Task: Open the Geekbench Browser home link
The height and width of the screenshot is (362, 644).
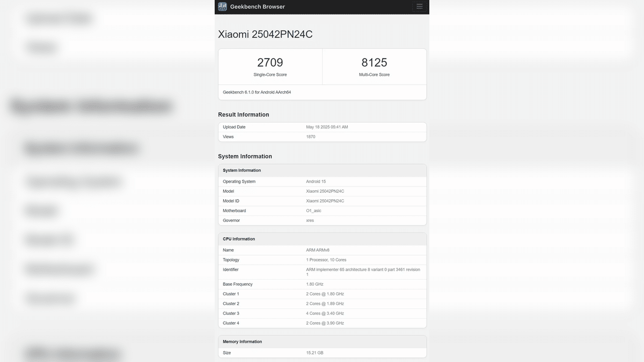Action: coord(258,6)
